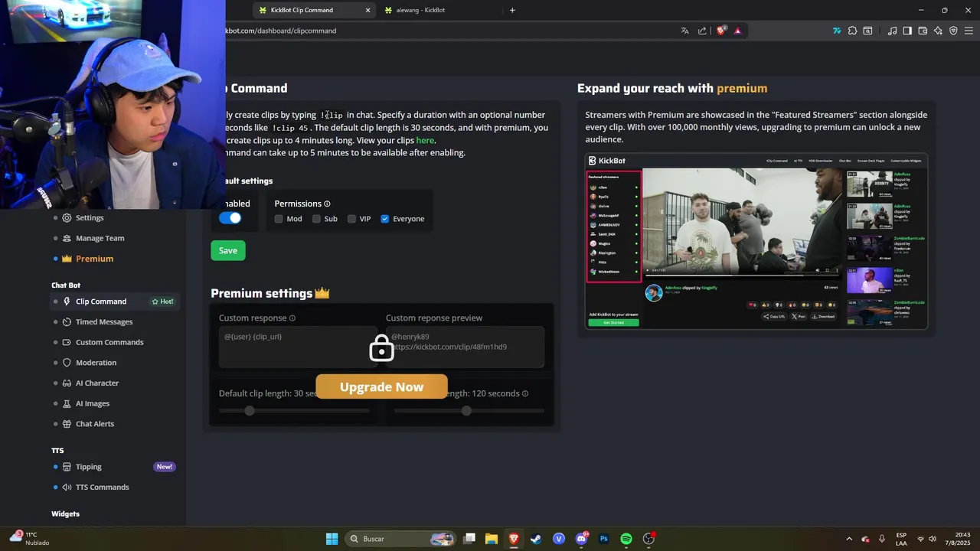
Task: Click the 11°C Nublado weather widget
Action: pos(31,538)
